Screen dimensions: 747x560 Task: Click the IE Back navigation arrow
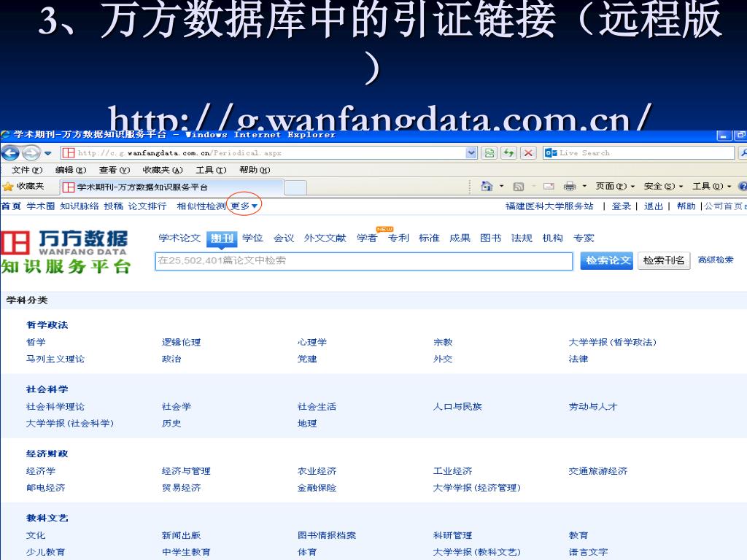click(x=10, y=153)
